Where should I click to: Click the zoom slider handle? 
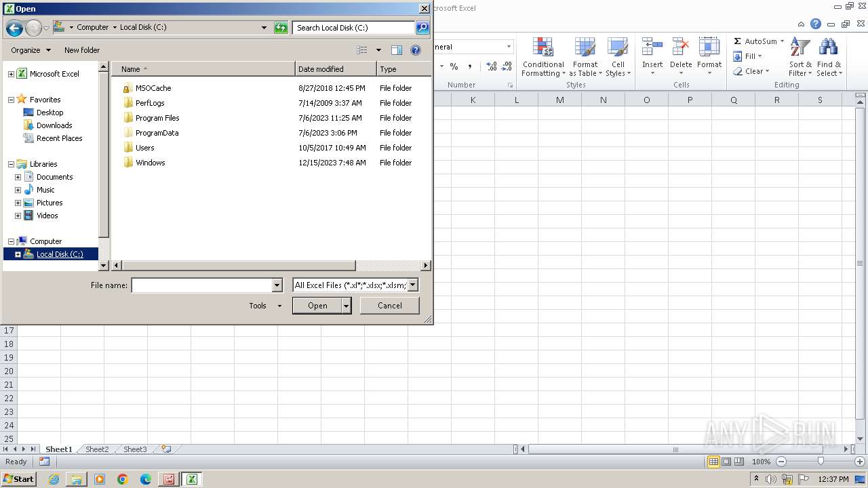821,462
